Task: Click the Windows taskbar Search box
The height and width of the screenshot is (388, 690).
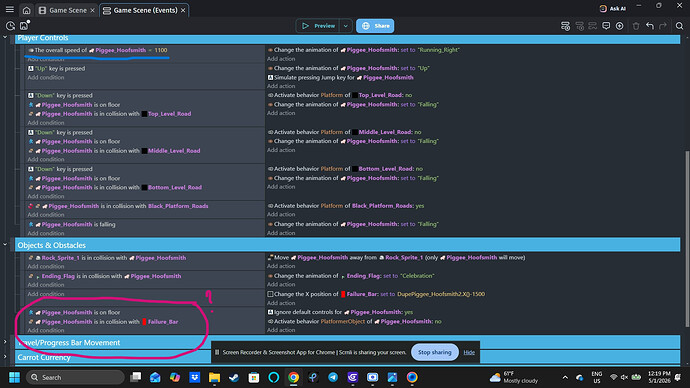Action: (75, 377)
